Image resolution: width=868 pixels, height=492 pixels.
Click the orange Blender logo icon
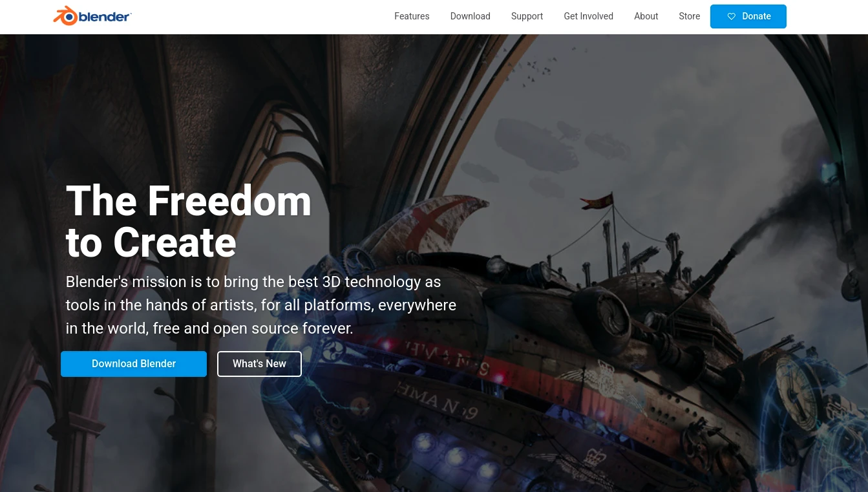point(65,16)
